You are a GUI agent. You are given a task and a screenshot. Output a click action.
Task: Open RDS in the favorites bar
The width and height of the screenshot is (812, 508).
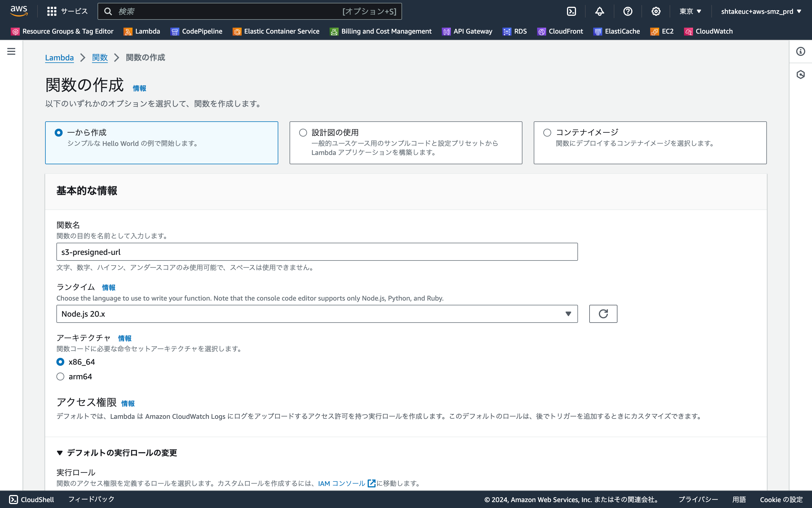(x=520, y=31)
